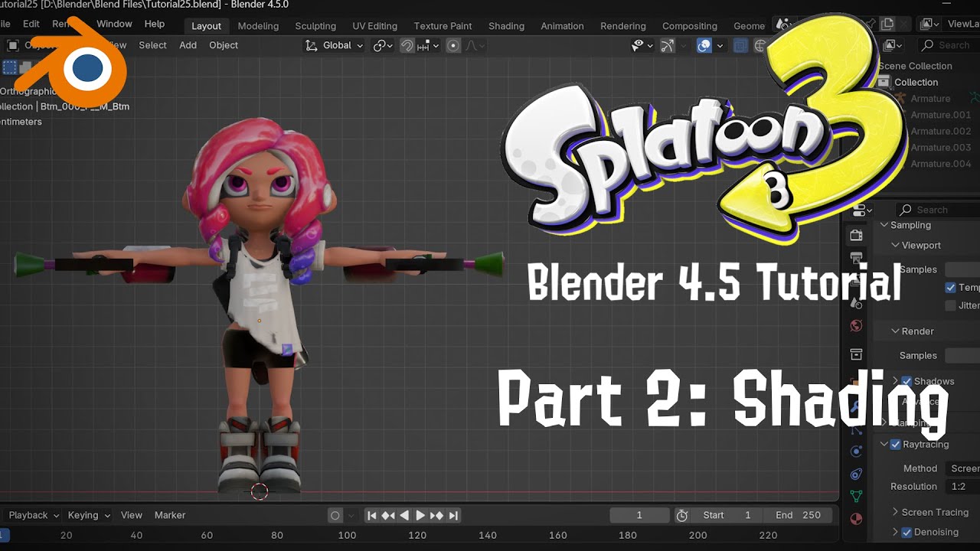Viewport: 980px width, 551px height.
Task: Open the timeline View menu
Action: pyautogui.click(x=131, y=515)
